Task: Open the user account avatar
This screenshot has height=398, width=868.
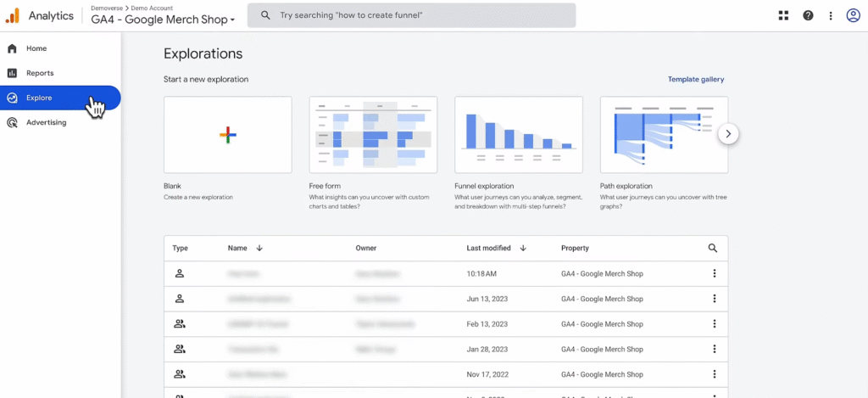Action: pos(853,15)
